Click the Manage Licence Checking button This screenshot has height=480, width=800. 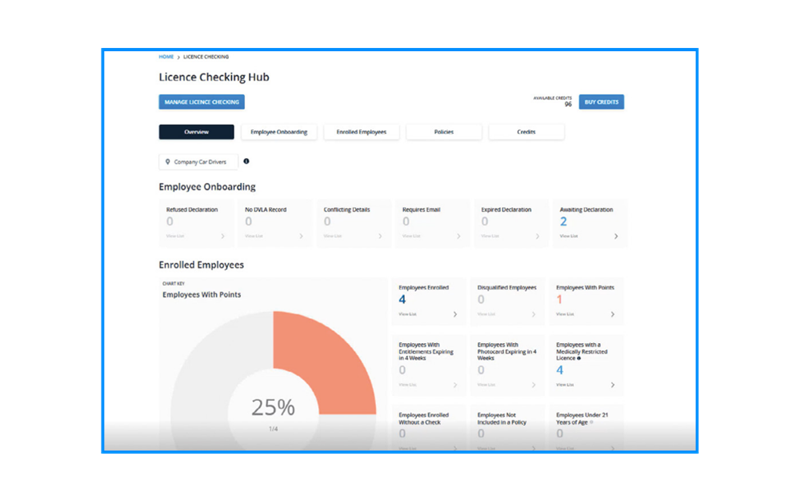(202, 102)
